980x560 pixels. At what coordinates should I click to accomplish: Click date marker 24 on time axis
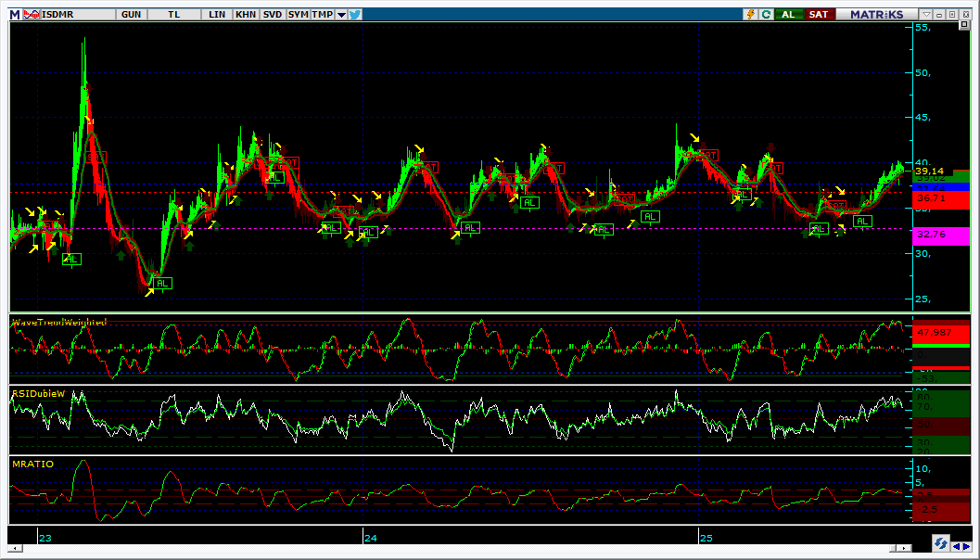371,538
